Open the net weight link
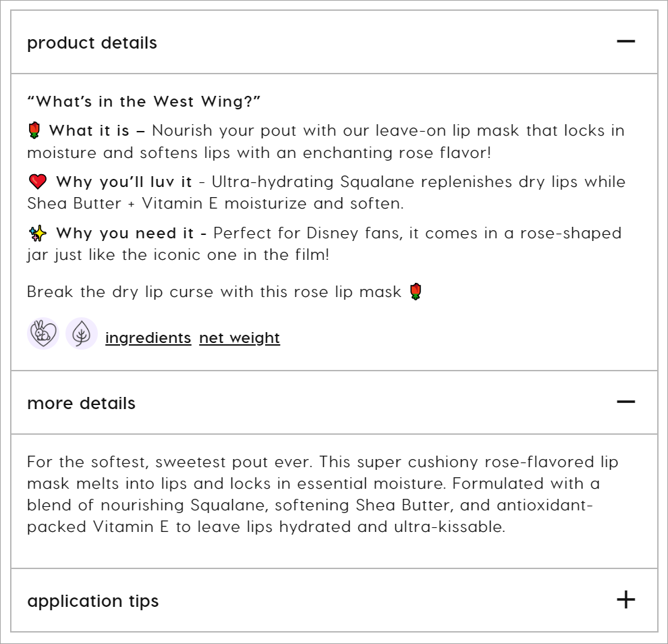Screen dimensions: 668x644 point(240,338)
